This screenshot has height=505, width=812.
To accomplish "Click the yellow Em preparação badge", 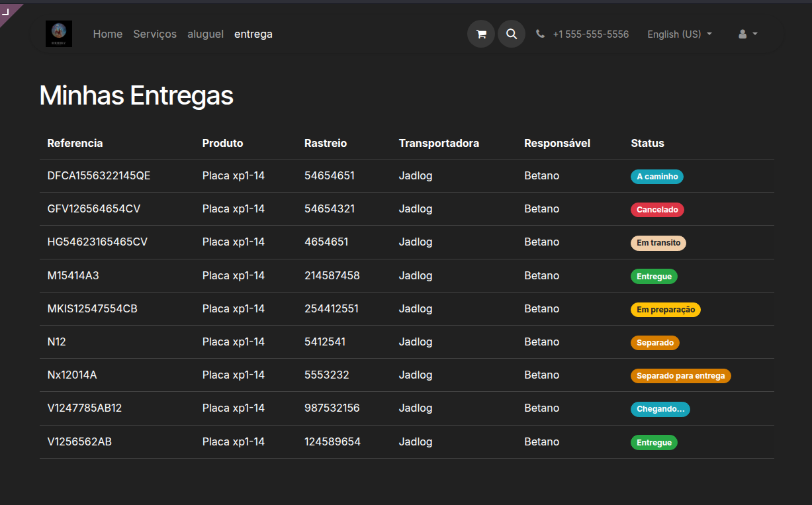I will point(665,309).
